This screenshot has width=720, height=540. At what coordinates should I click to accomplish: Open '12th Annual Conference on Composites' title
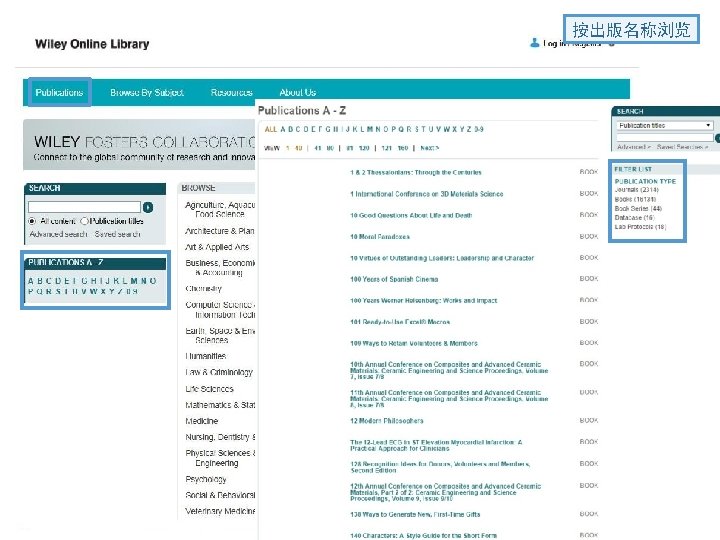(445, 492)
